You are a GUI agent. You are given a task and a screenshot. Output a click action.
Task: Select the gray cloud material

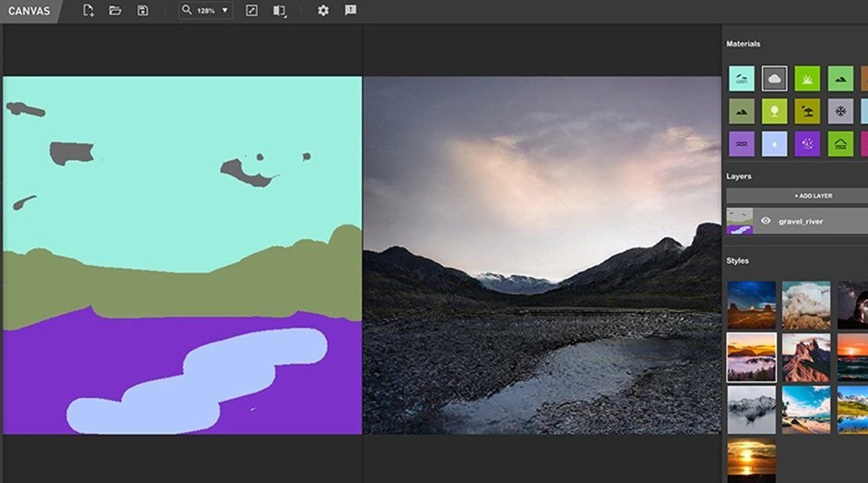pos(774,78)
